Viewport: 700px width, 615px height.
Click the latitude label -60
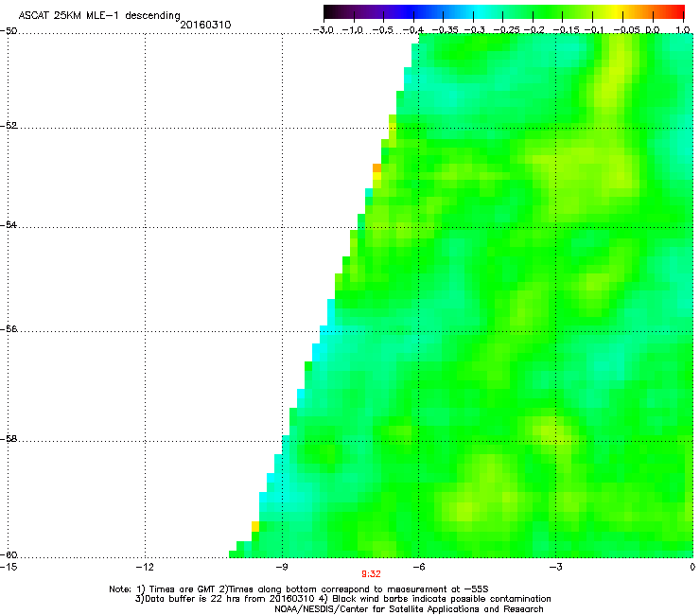(9, 555)
